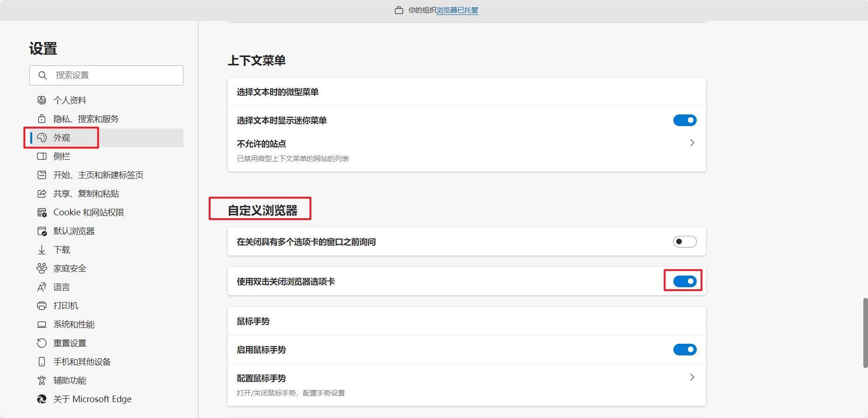The height and width of the screenshot is (418, 868).
Task: Click the lock icon beside 隐私、搜索和服务
Action: (42, 119)
